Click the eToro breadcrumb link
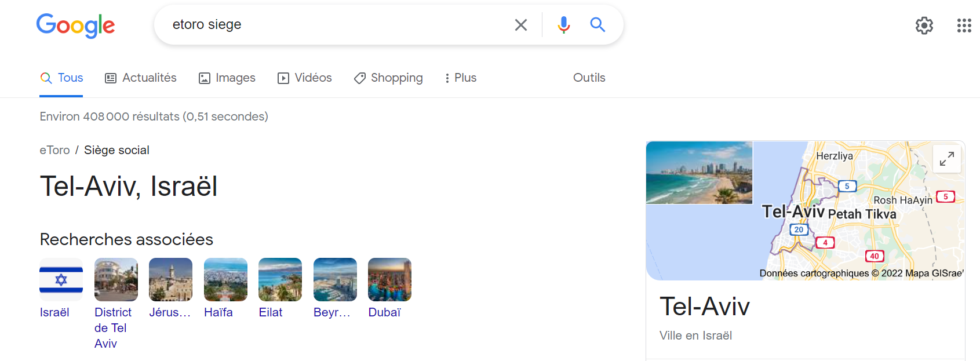980x361 pixels. click(x=54, y=150)
